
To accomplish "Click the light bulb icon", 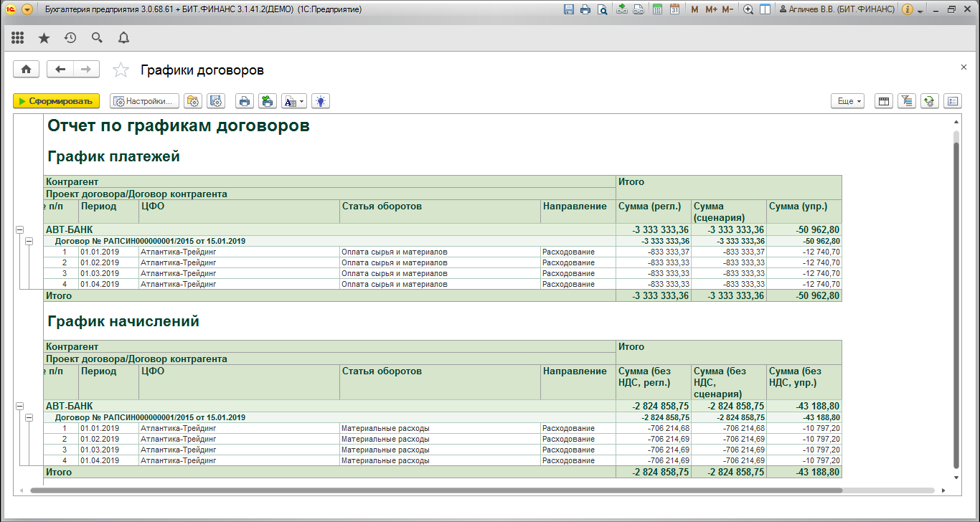I will click(x=321, y=101).
